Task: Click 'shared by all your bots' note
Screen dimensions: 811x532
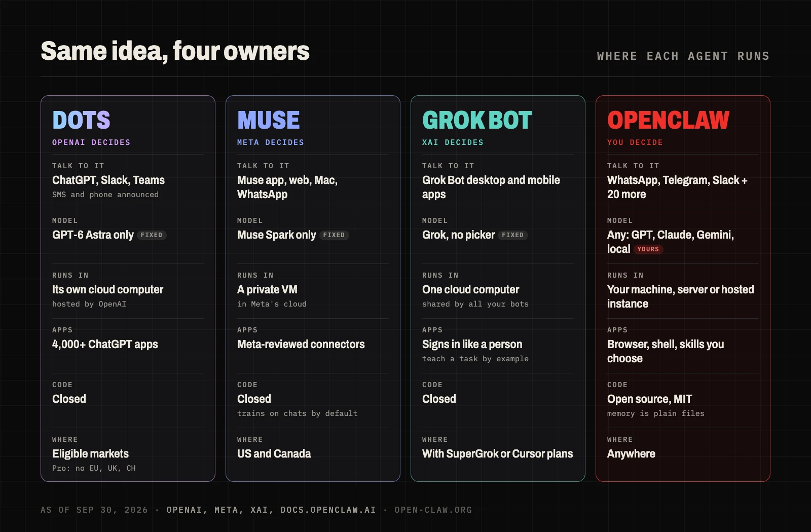Action: click(x=475, y=304)
